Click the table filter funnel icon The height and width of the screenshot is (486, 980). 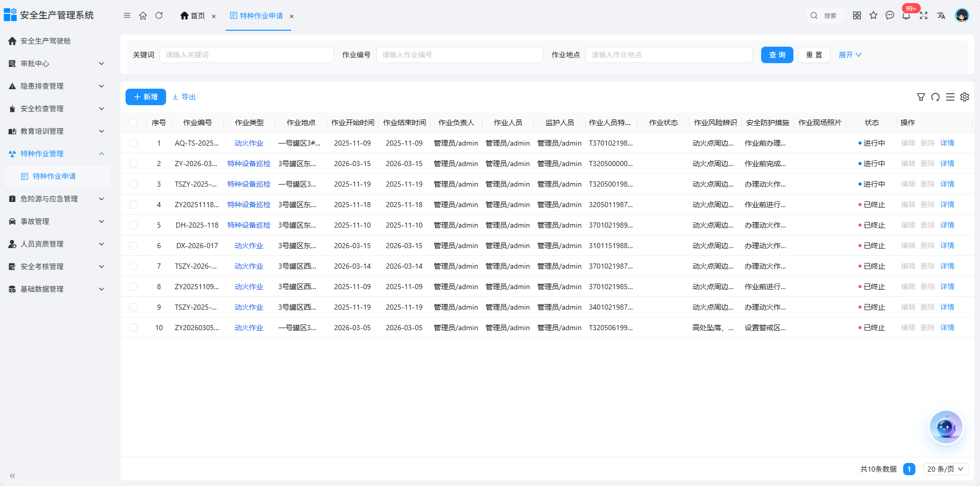point(921,97)
